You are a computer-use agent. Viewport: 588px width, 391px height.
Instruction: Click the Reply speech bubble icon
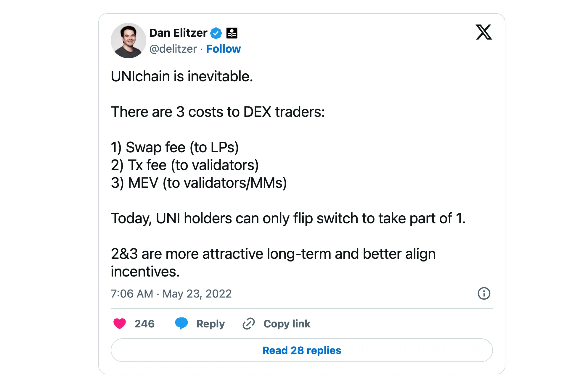[182, 324]
